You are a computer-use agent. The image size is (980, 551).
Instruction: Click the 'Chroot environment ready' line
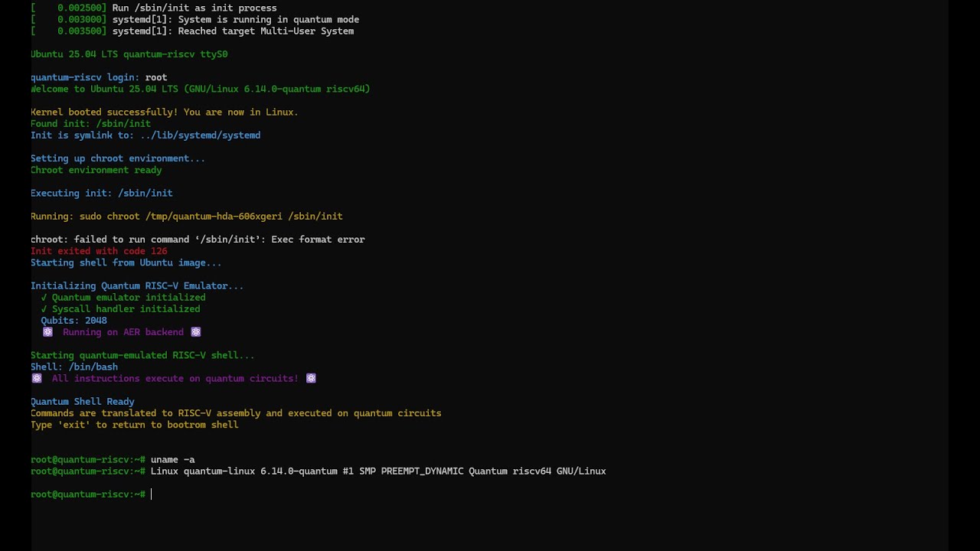click(96, 170)
